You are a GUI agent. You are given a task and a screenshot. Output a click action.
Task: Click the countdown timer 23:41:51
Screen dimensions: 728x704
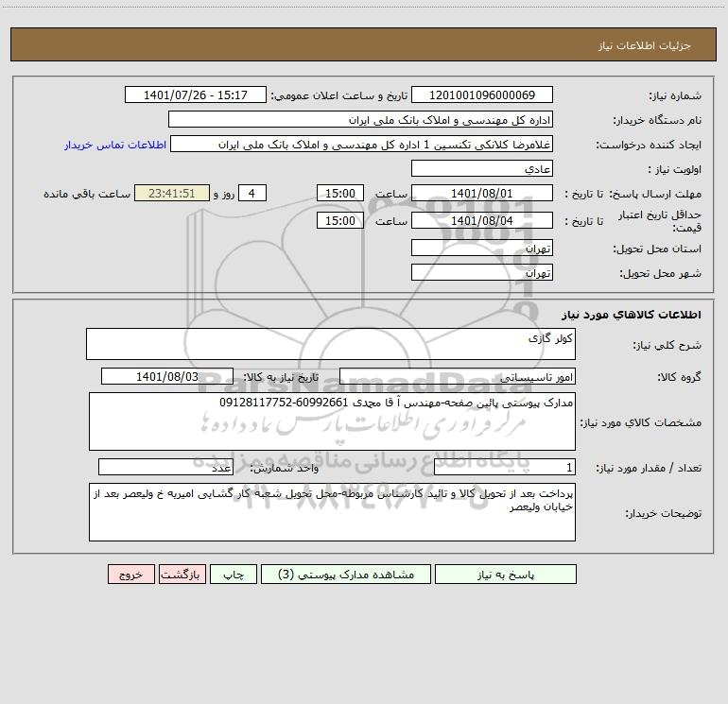[x=172, y=193]
